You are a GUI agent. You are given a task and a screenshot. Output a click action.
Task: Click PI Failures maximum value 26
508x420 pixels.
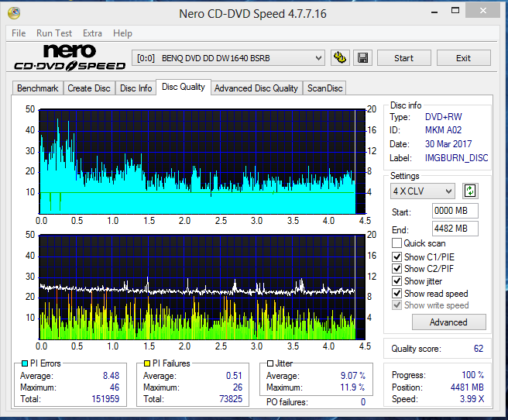pos(238,387)
